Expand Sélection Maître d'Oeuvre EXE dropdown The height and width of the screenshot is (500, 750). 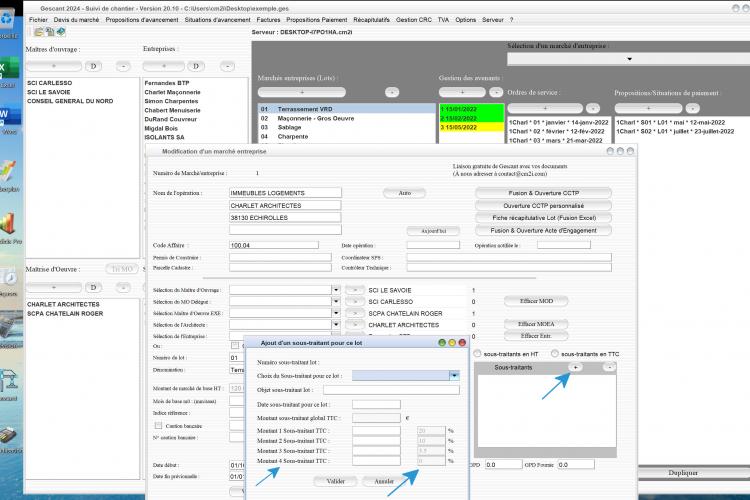[336, 313]
